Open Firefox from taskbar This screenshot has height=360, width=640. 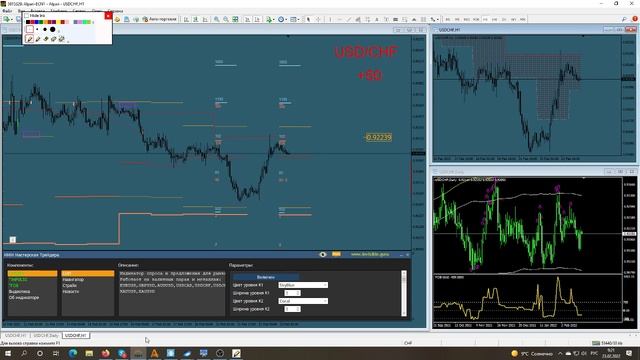point(106,353)
